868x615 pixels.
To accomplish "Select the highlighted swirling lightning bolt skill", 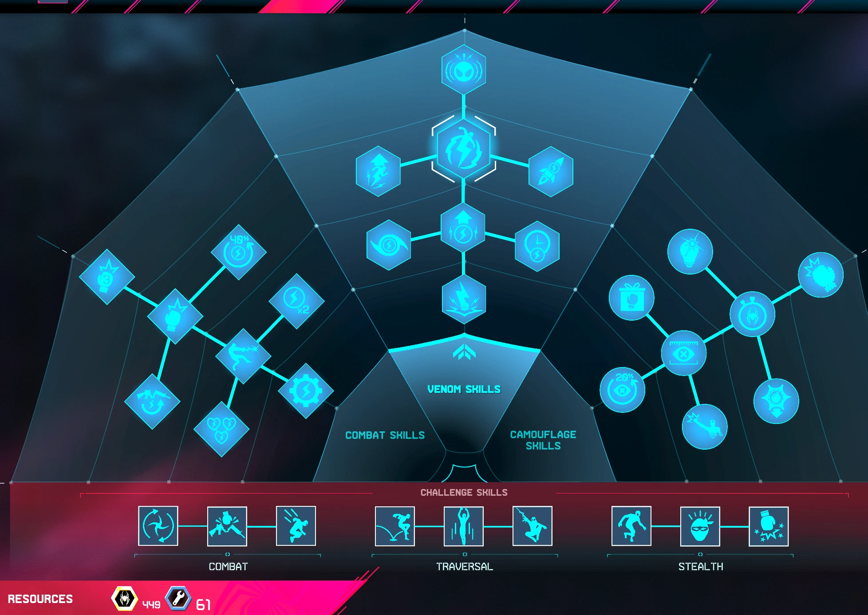I will (464, 149).
